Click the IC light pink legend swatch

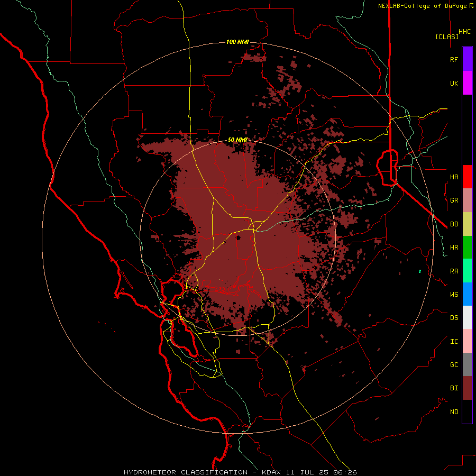click(467, 341)
